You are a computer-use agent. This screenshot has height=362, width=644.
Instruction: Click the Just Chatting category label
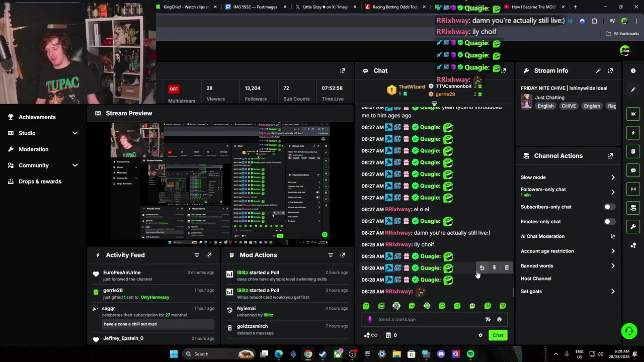pos(549,98)
